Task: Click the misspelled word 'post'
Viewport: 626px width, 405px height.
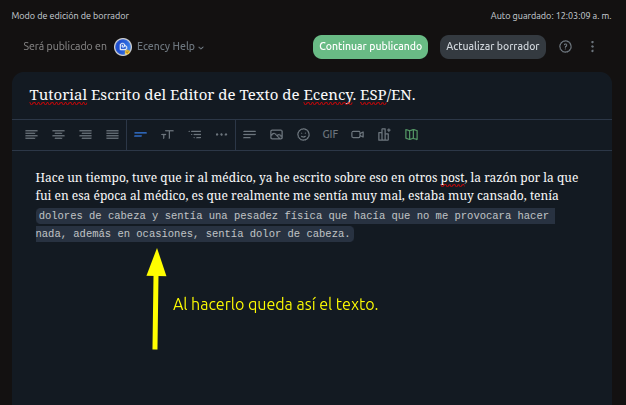Action: coord(452,178)
